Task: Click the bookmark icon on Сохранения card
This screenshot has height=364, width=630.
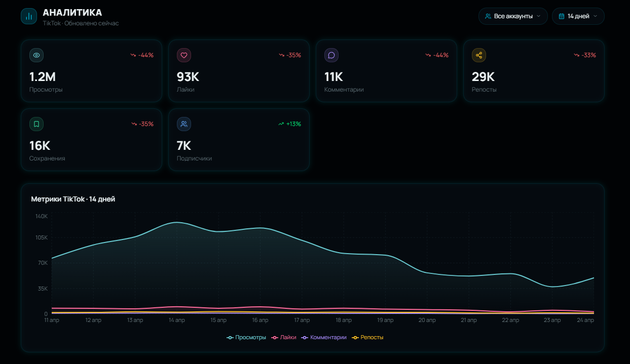Action: (36, 124)
